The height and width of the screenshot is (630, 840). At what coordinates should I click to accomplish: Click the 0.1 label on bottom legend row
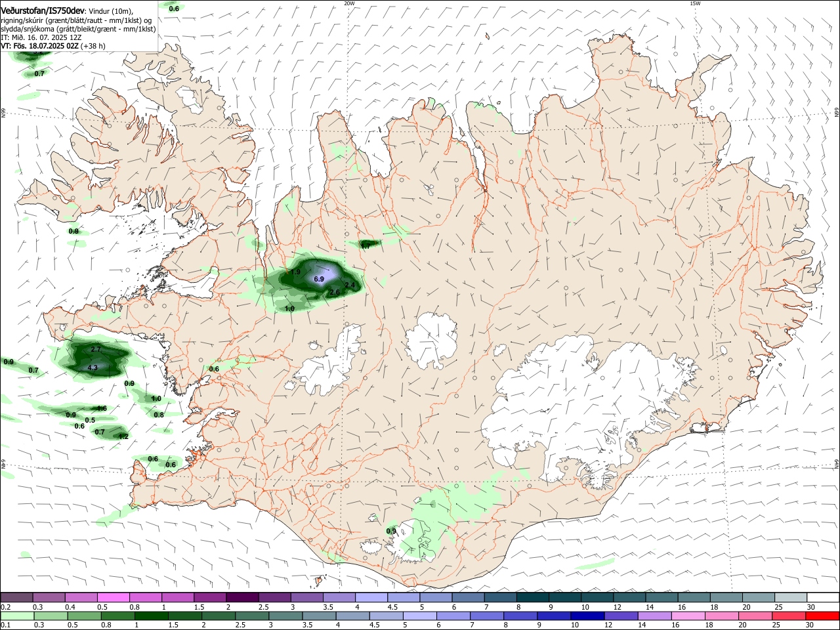[x=5, y=625]
